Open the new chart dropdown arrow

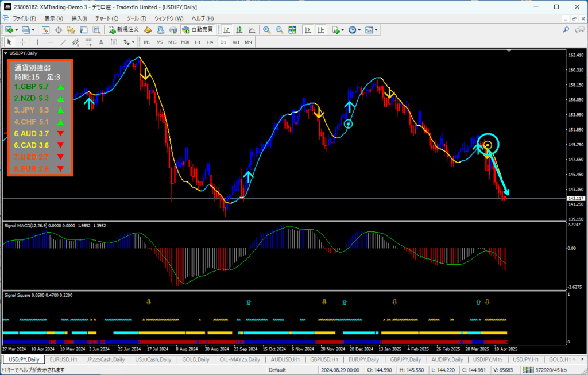click(16, 30)
